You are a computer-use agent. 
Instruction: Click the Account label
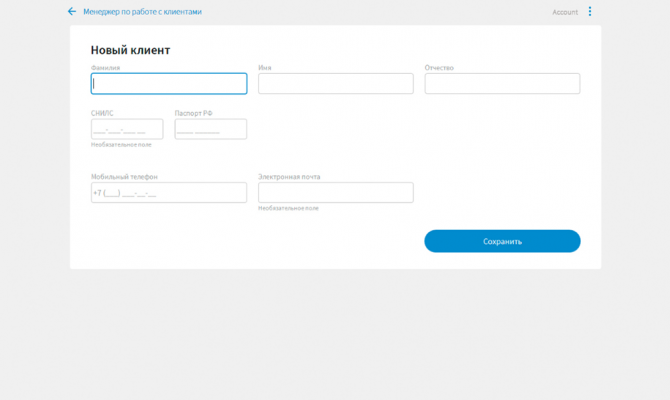565,12
